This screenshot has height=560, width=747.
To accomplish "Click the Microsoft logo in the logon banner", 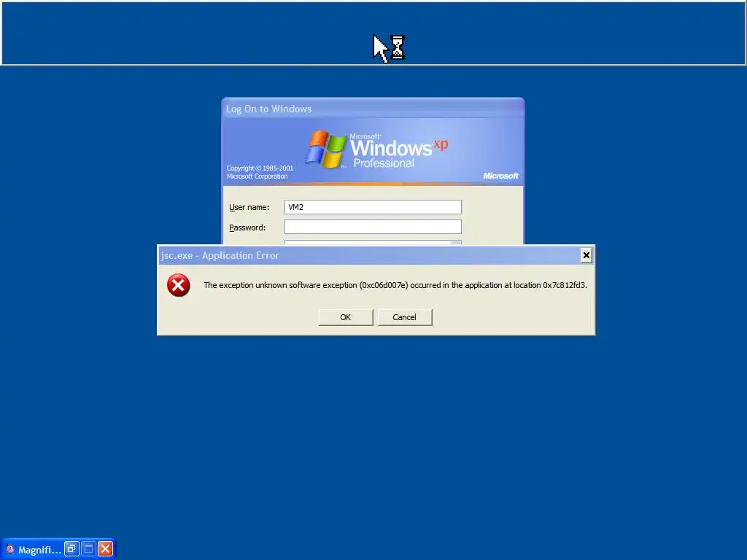I will pos(500,176).
